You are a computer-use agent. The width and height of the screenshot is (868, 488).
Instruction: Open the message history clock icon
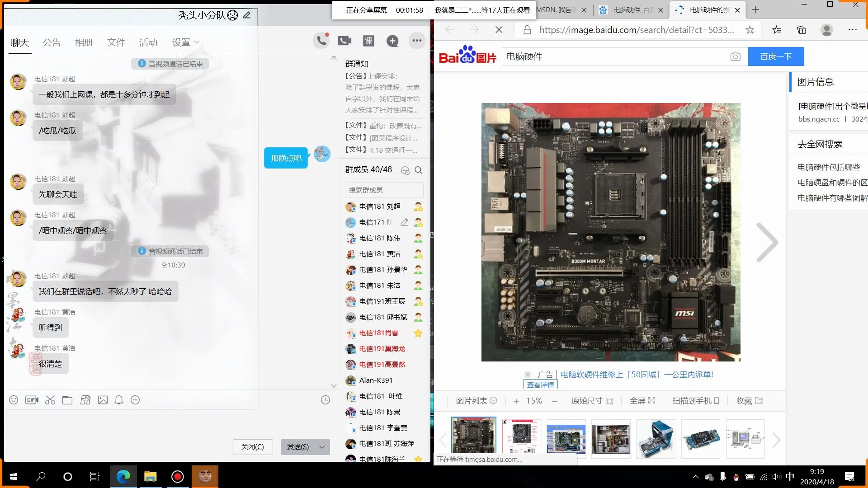(325, 400)
